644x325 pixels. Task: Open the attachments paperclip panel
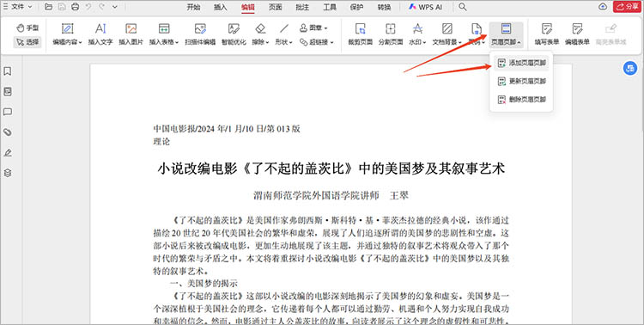click(8, 132)
